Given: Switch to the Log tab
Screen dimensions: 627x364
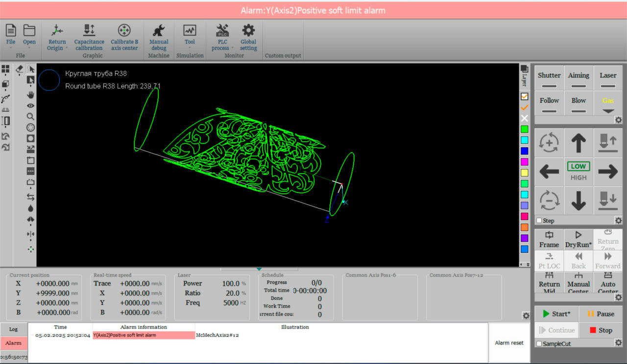Looking at the screenshot, I should point(14,329).
